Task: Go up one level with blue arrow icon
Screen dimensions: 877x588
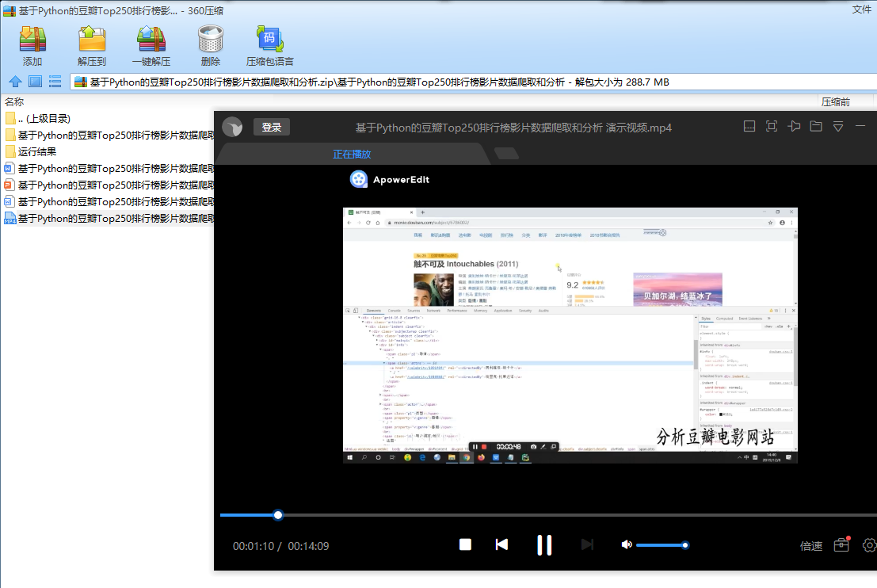Action: [15, 82]
